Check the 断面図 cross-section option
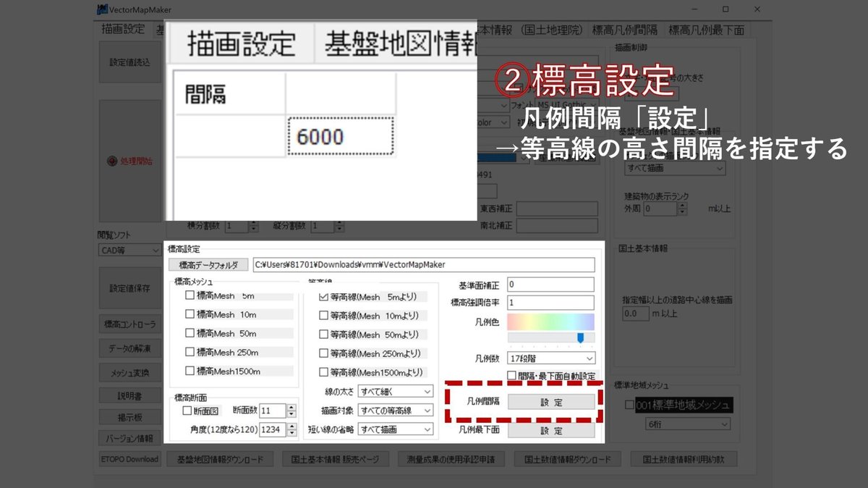This screenshot has width=868, height=488. coord(187,410)
